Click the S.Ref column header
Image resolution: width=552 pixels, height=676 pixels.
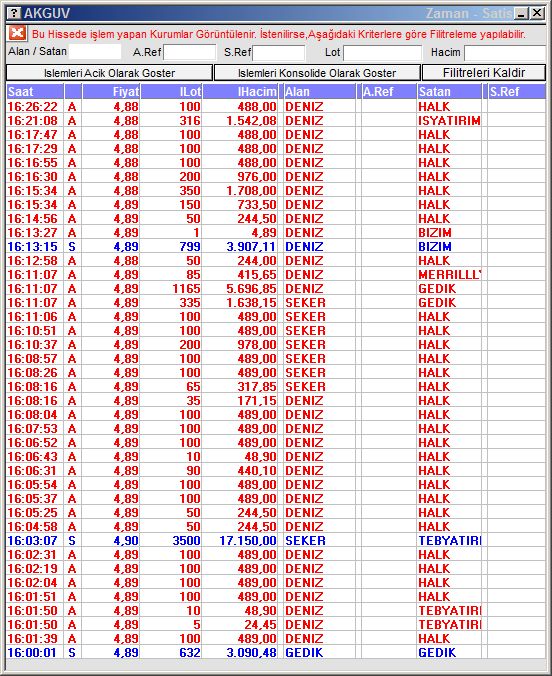point(517,92)
